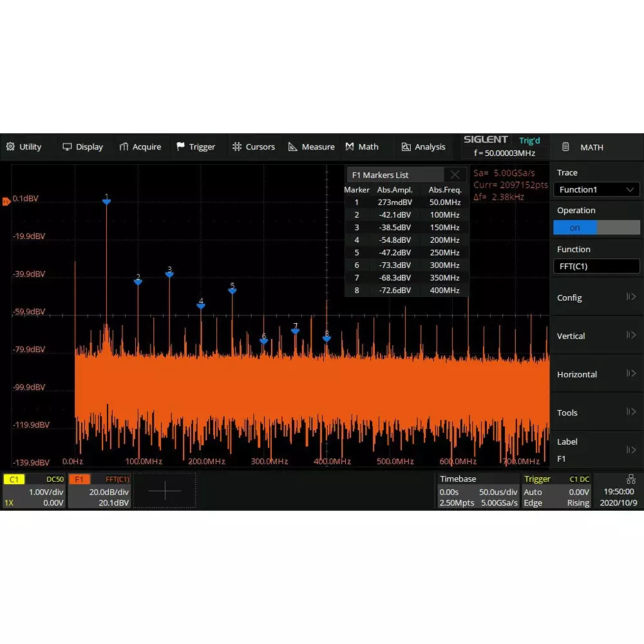The image size is (644, 644).
Task: Select the C1 channel box
Action: (34, 491)
